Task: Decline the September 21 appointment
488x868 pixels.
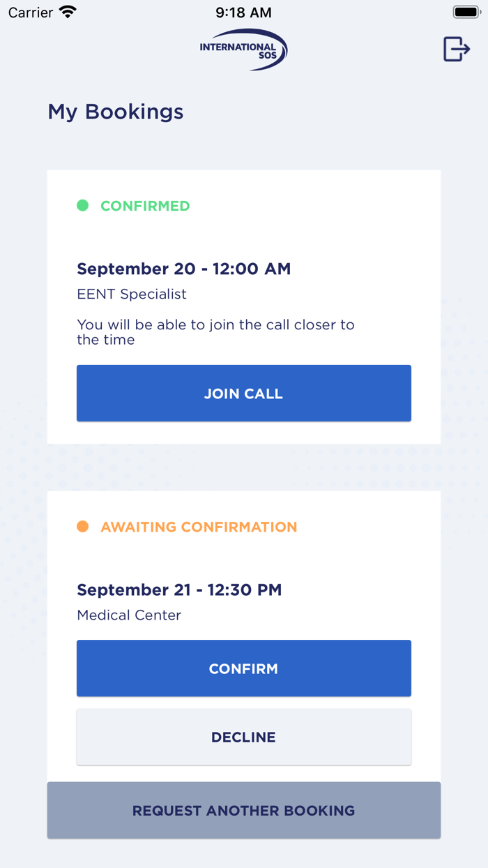Action: (243, 737)
